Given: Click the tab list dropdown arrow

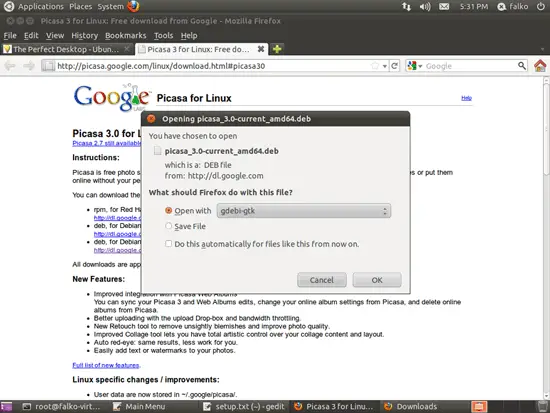Looking at the screenshot, I should point(543,49).
